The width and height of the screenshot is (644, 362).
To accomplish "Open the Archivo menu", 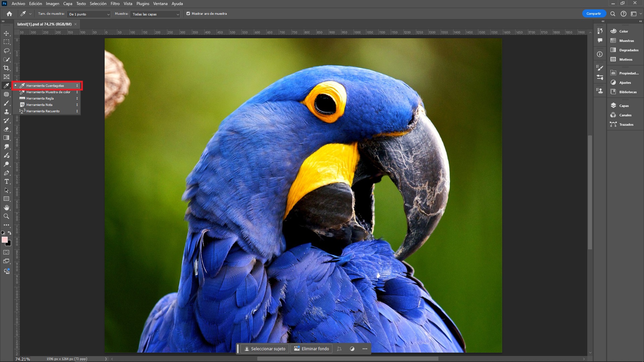I will [x=18, y=4].
